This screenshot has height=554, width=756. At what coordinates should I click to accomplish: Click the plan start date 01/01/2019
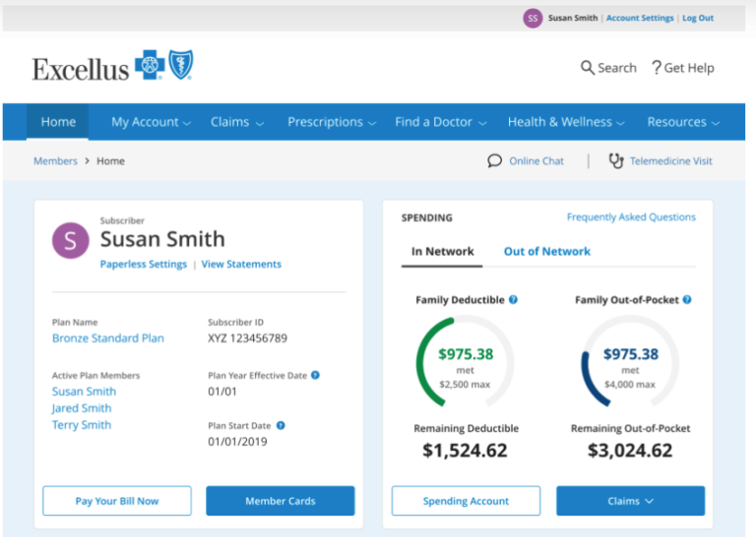[x=237, y=442]
